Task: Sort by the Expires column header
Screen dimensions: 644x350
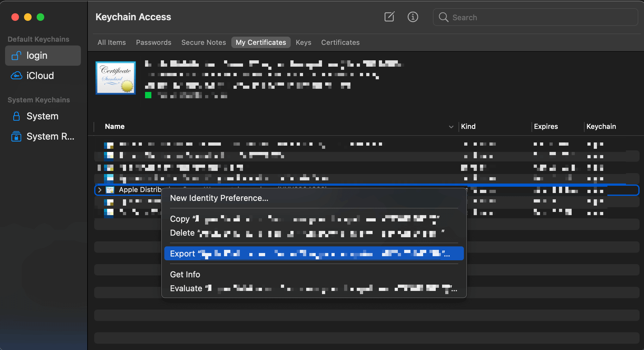Action: (546, 127)
